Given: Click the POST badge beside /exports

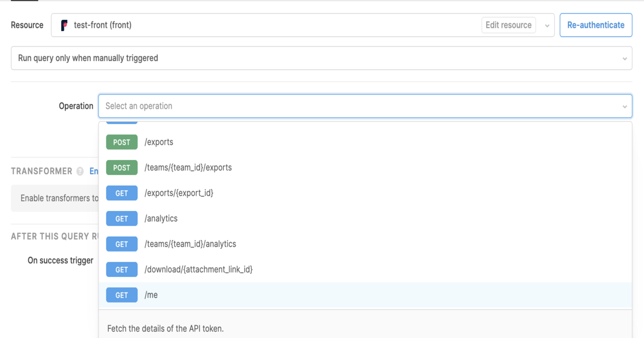Looking at the screenshot, I should (122, 142).
